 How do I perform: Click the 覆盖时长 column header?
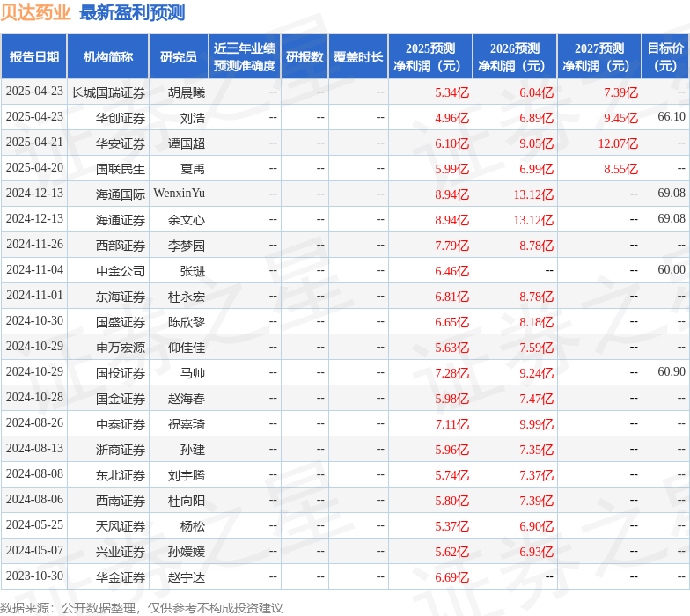(x=358, y=56)
